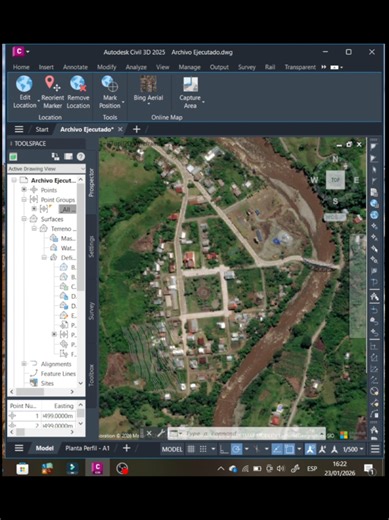The height and width of the screenshot is (520, 389).
Task: Open the Mark Position dropdown arrow
Action: (x=123, y=102)
